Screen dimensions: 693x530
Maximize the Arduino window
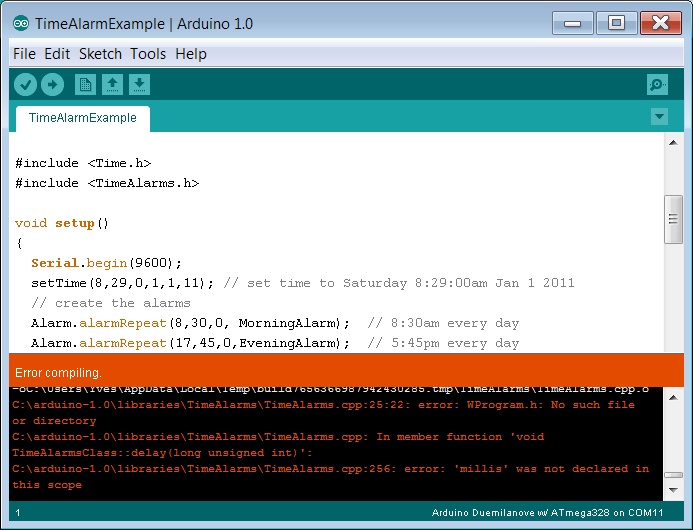(616, 23)
